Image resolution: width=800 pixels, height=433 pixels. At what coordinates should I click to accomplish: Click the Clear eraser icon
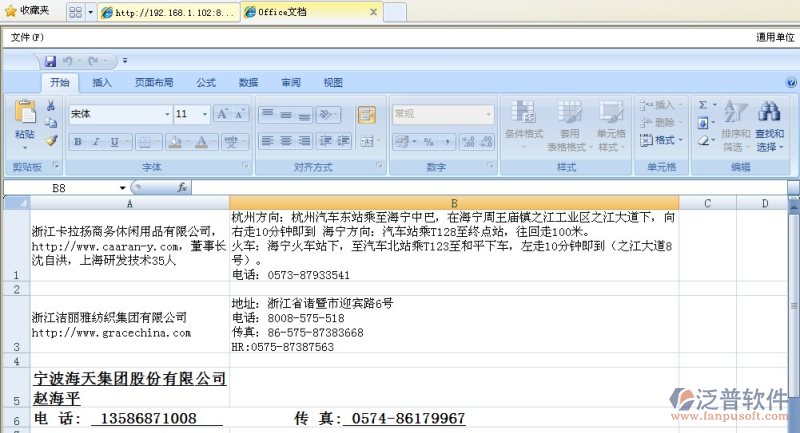(703, 140)
